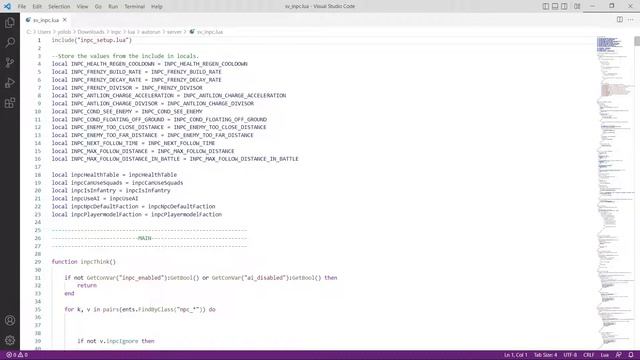This screenshot has height=360, width=640.
Task: Change Tab Size: 4 indentation setting
Action: pyautogui.click(x=545, y=355)
